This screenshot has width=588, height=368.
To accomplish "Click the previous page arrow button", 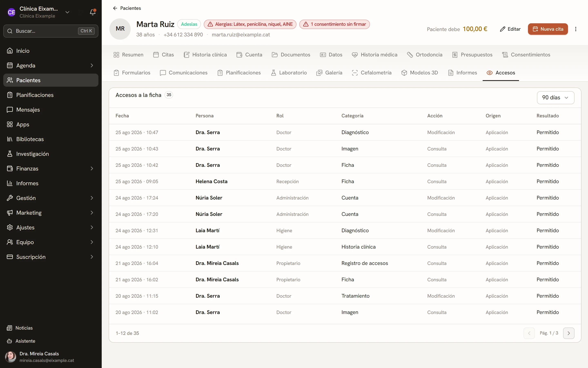I will [529, 333].
